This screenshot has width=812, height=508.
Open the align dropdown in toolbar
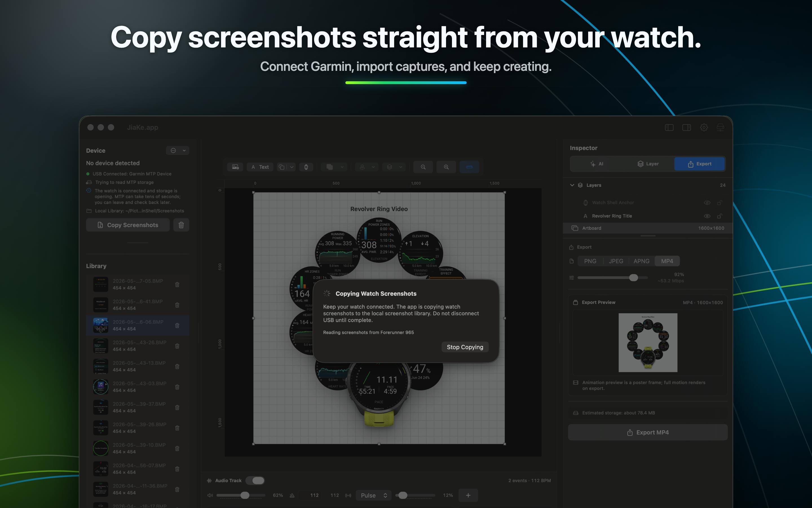coord(367,167)
